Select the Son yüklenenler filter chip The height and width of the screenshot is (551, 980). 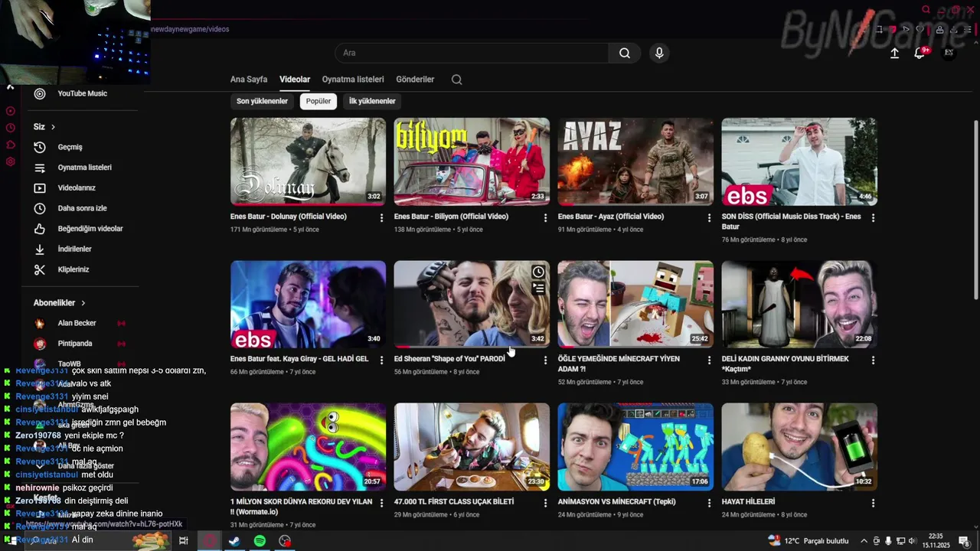coord(262,101)
